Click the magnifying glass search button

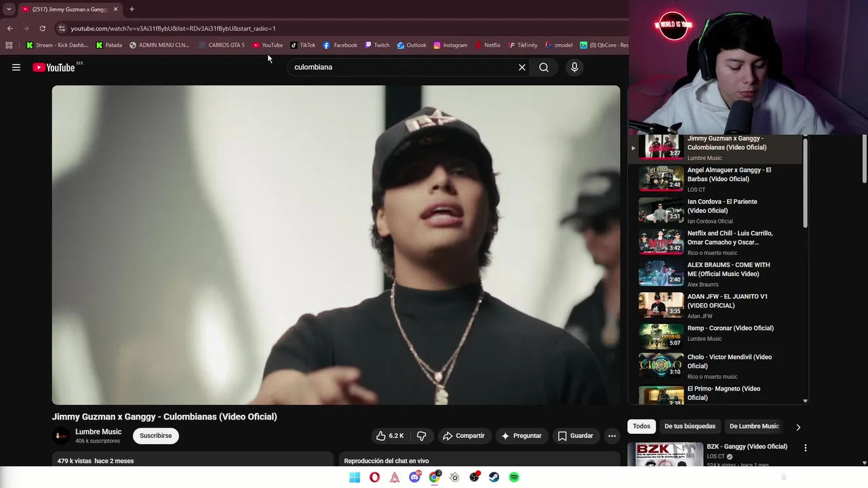(x=544, y=67)
